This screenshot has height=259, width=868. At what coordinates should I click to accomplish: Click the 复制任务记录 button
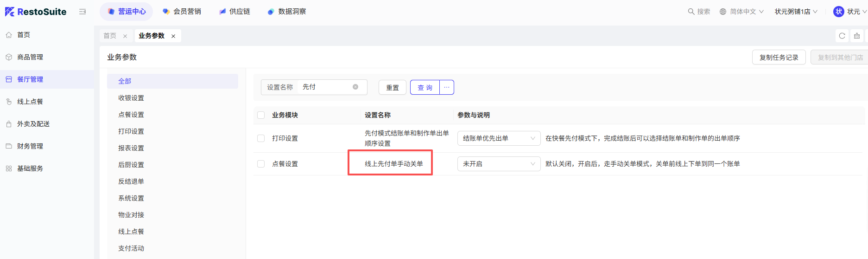779,58
